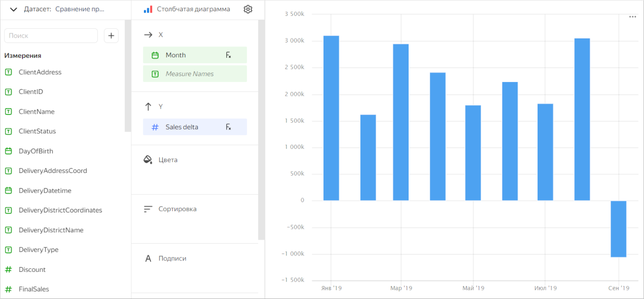Select the DeliveryDatetime dimension
Image resolution: width=644 pixels, height=299 pixels.
click(x=45, y=191)
